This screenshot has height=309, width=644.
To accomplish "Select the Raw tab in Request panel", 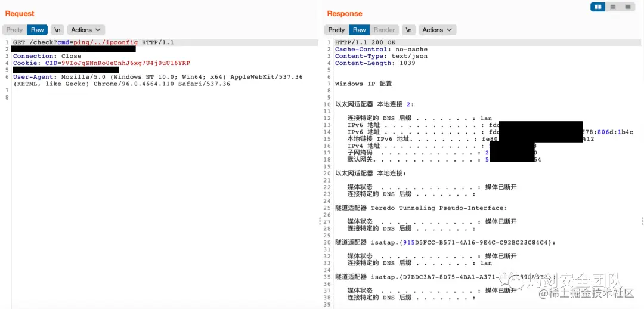I will click(x=38, y=30).
